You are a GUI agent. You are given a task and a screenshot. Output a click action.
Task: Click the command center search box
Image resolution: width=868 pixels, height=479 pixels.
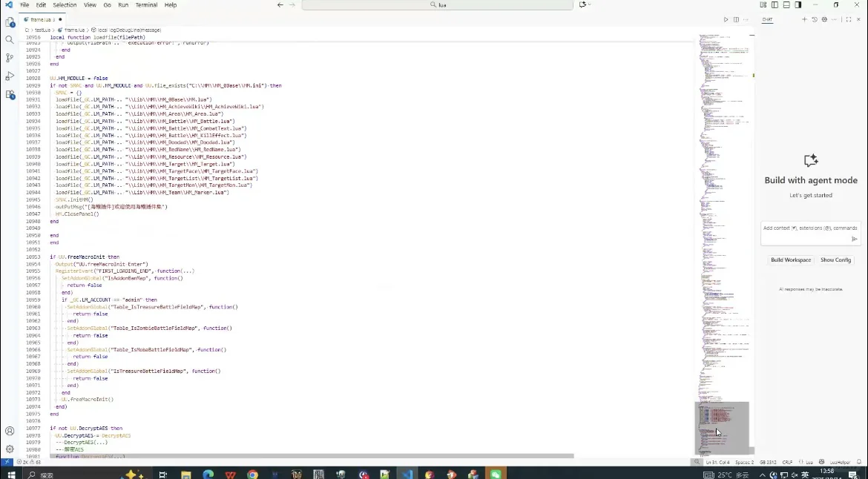[x=437, y=5]
